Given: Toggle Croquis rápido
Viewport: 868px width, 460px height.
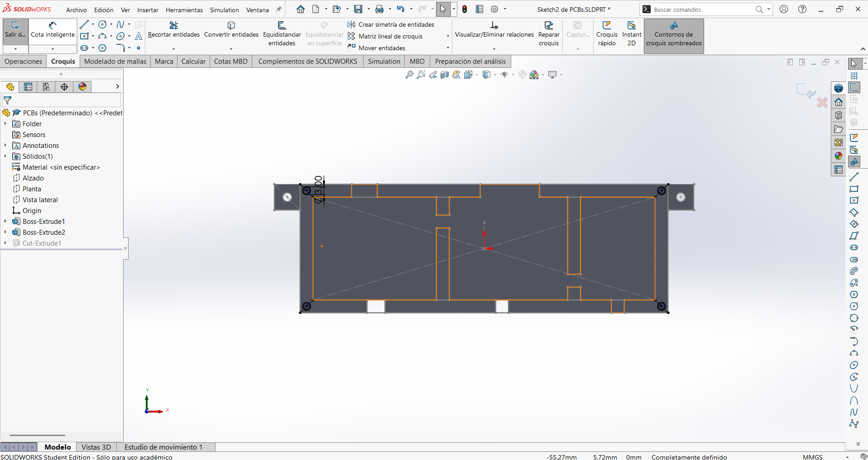Looking at the screenshot, I should tap(607, 34).
